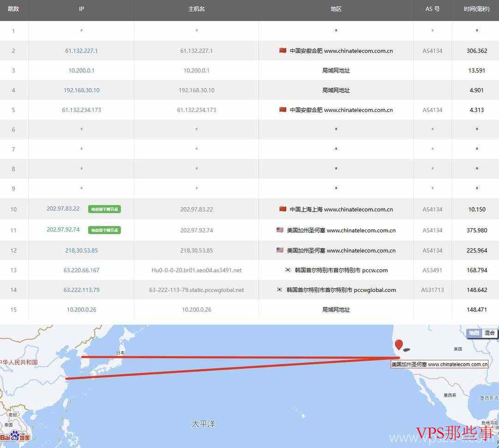Image resolution: width=499 pixels, height=448 pixels.
Task: Click time value 168.794
Action: (x=477, y=270)
